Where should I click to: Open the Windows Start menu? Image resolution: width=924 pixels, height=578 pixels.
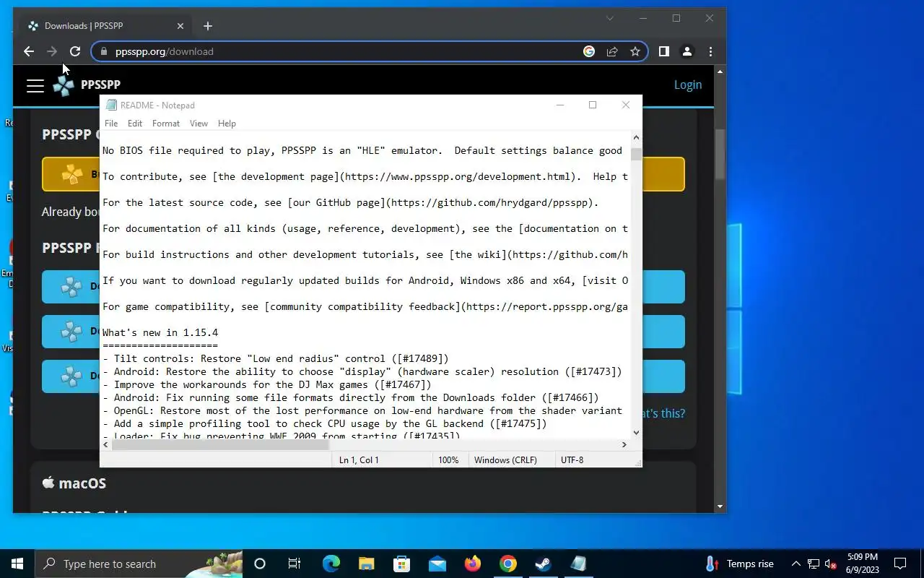point(17,564)
